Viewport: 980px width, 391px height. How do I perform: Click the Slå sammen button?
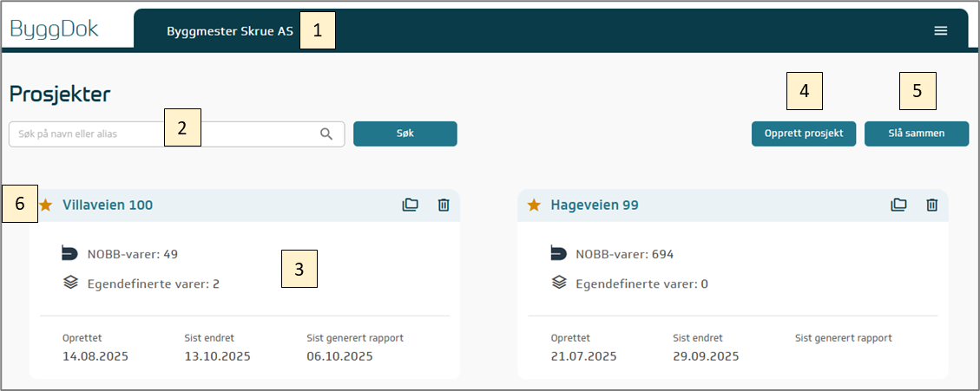click(x=917, y=134)
